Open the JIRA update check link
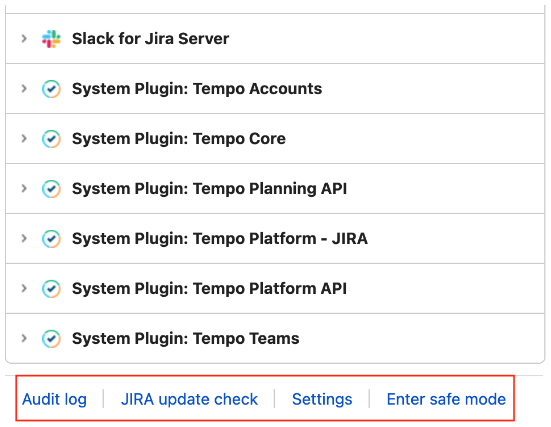The width and height of the screenshot is (551, 427). point(189,399)
